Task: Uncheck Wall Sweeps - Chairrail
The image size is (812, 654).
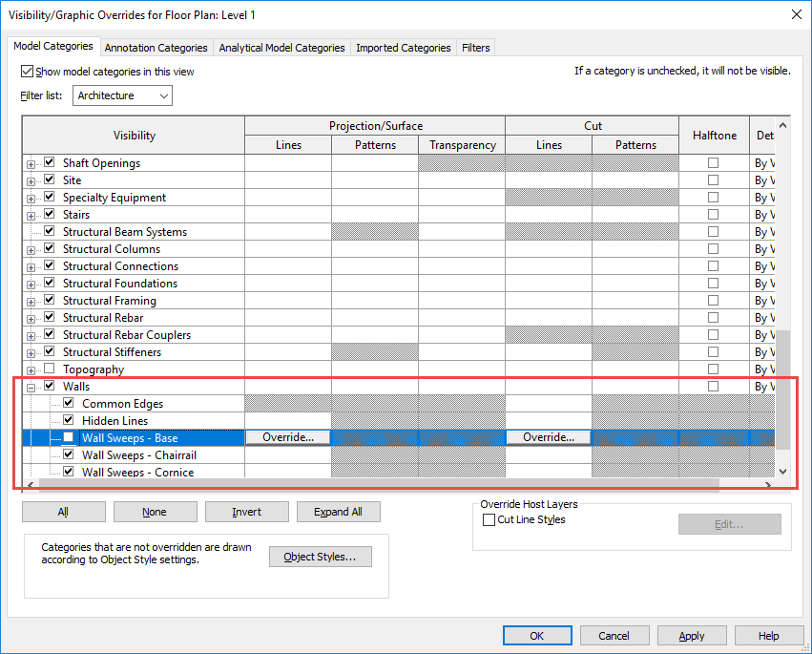Action: point(69,454)
